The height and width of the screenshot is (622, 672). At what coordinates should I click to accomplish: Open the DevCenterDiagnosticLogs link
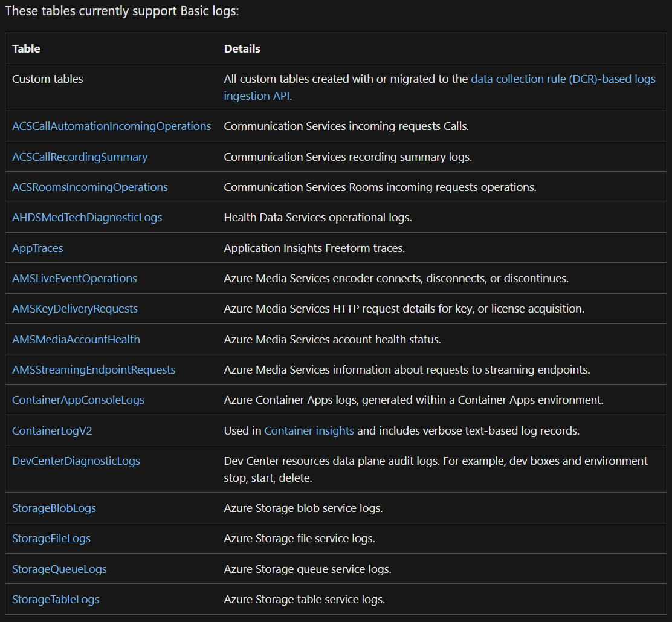pyautogui.click(x=76, y=461)
